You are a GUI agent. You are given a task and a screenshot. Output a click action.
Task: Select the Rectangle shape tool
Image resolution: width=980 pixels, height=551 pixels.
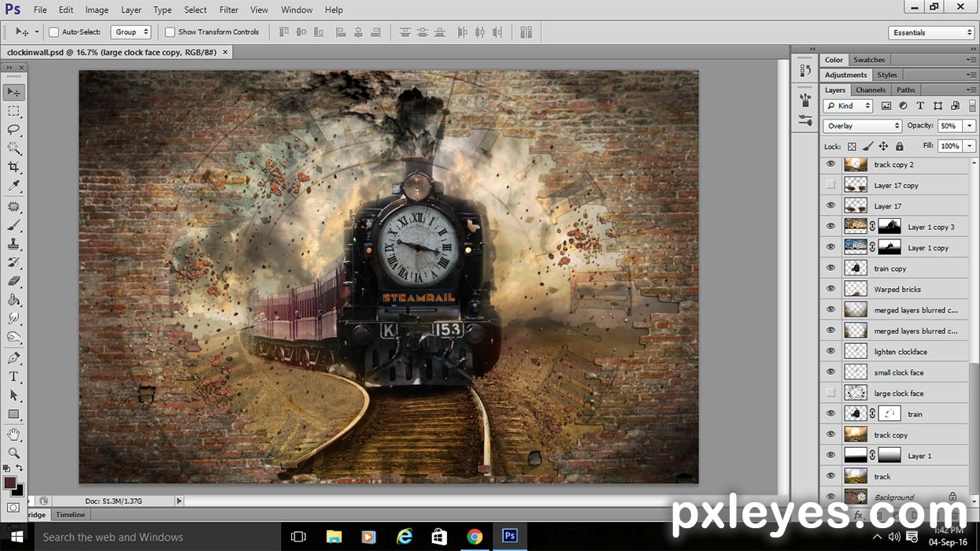tap(14, 414)
